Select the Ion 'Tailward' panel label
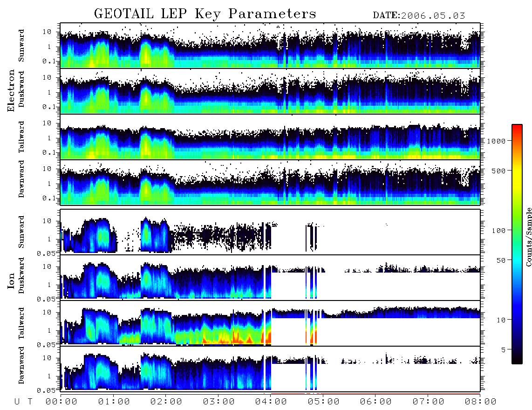This screenshot has height=410, width=532. click(21, 323)
